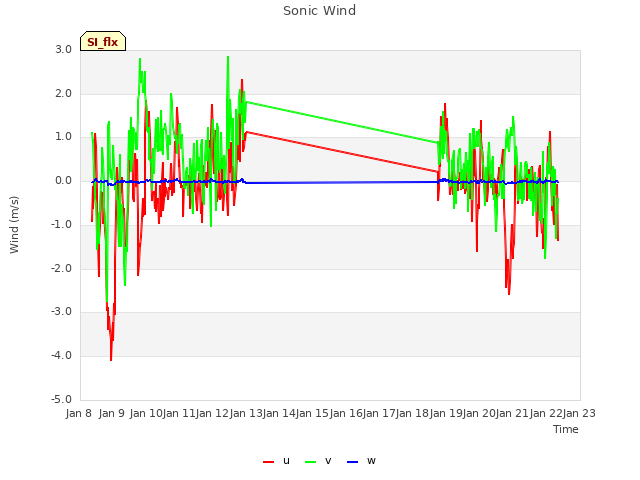Click the Jan 8 tick label
Viewport: 640px width, 480px height.
[x=79, y=413]
